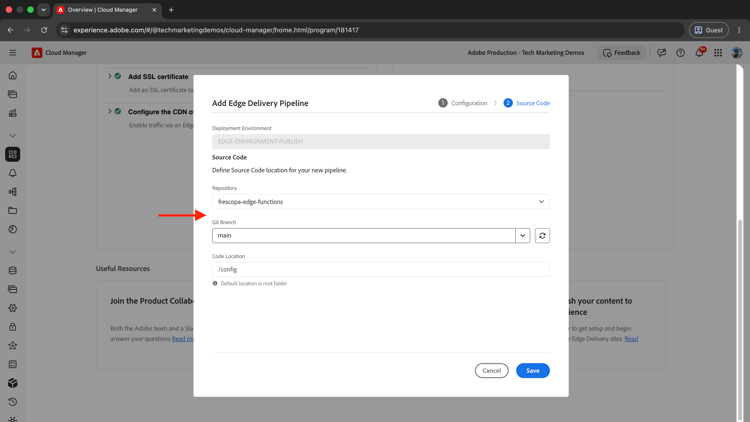Image resolution: width=750 pixels, height=422 pixels.
Task: Open the pie-clock icon below the folder in sidebar
Action: pyautogui.click(x=12, y=230)
